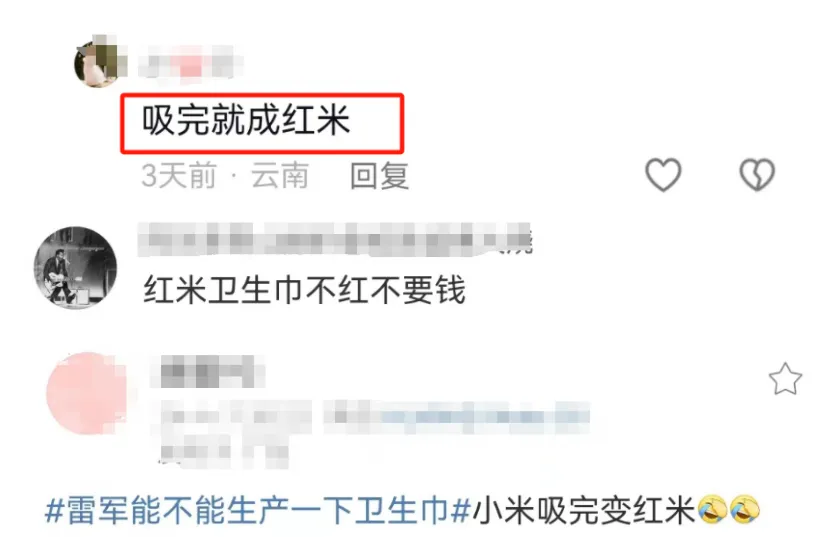This screenshot has width=822, height=537.
Task: Select the 小米吸完变红米 caption text
Action: click(584, 510)
